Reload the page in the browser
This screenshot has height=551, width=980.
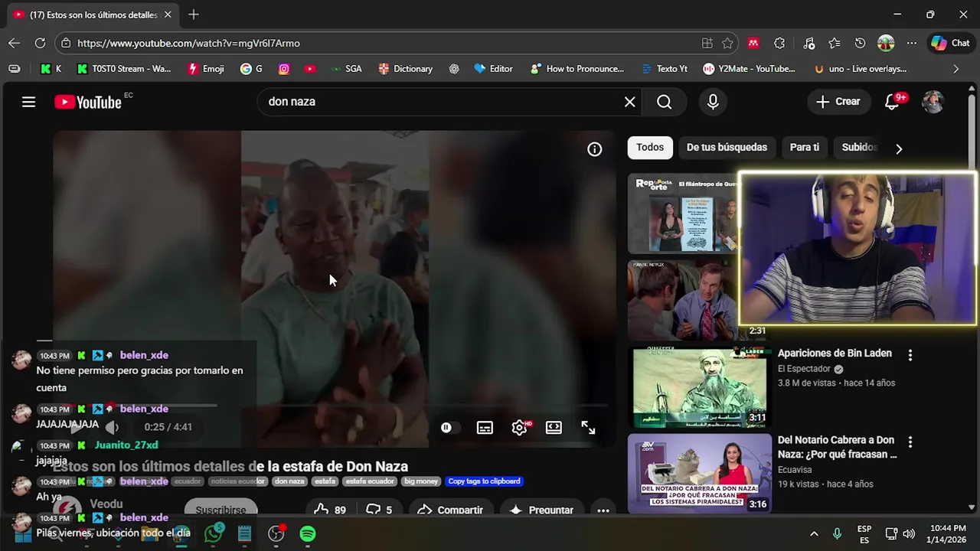[x=41, y=43]
